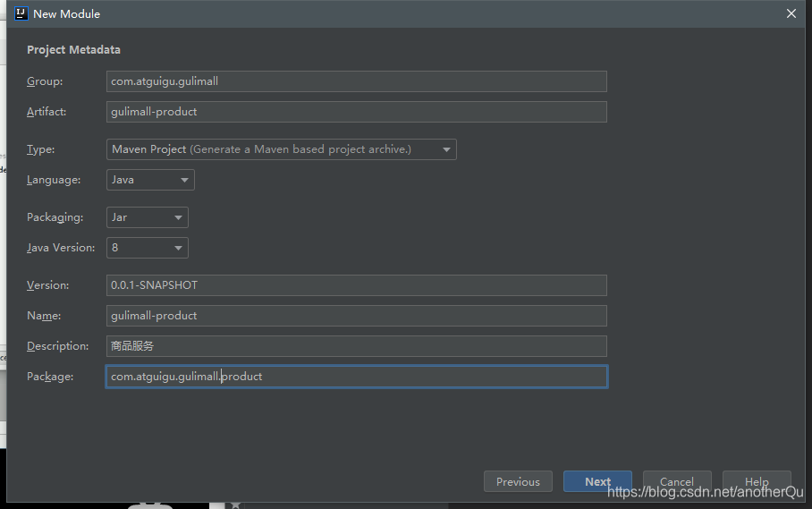Open Help for the dialog

pyautogui.click(x=757, y=481)
